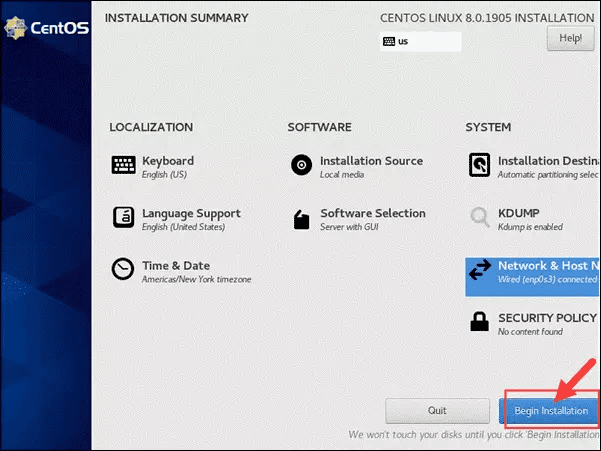Open Keyboard label text
This screenshot has height=451, width=601.
point(168,161)
